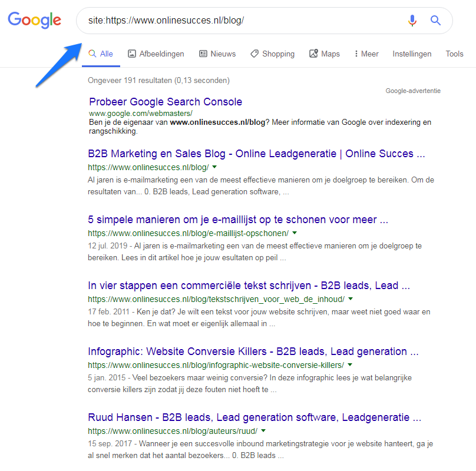Open the Tools options
The width and height of the screenshot is (476, 471).
(x=454, y=54)
